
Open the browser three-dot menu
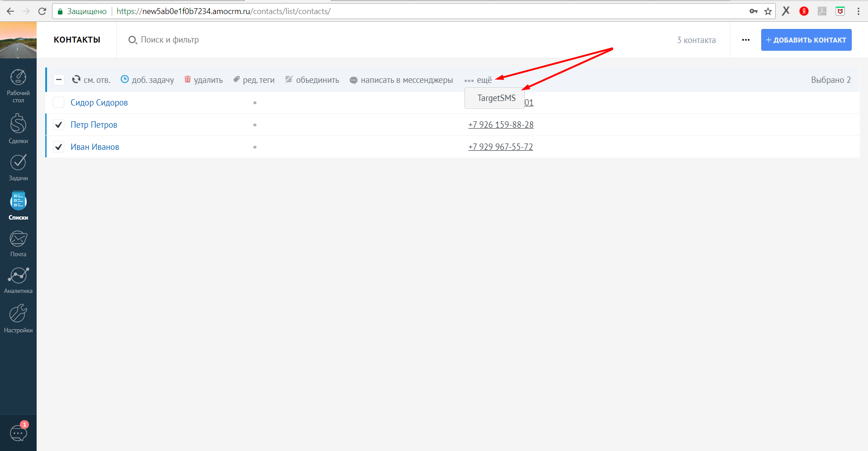tap(858, 11)
